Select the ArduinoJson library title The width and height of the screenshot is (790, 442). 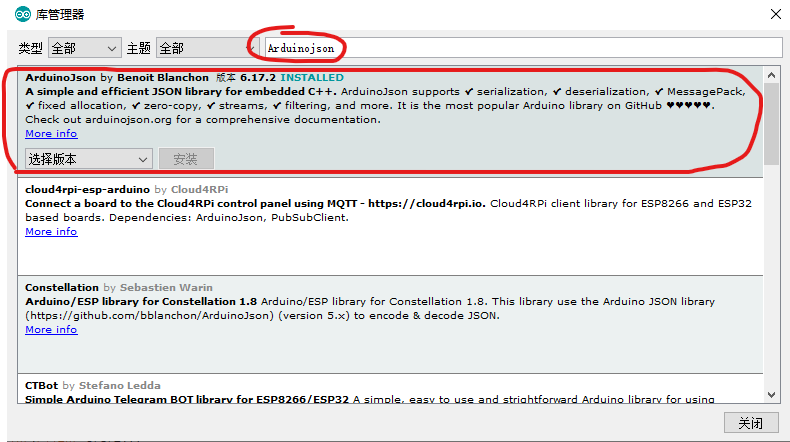coord(60,78)
